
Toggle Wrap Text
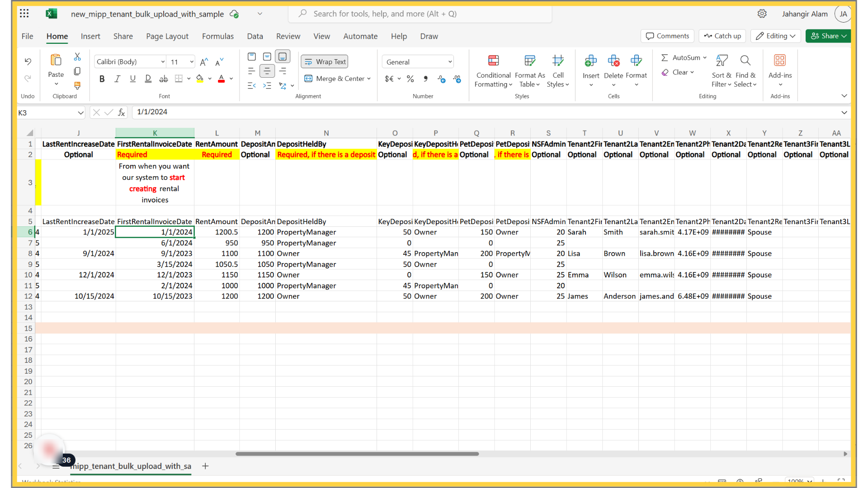click(x=325, y=61)
